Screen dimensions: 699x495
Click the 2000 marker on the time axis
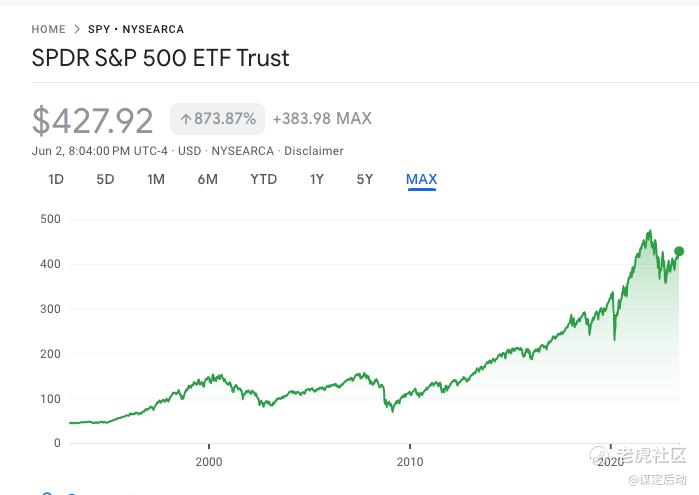(x=208, y=461)
